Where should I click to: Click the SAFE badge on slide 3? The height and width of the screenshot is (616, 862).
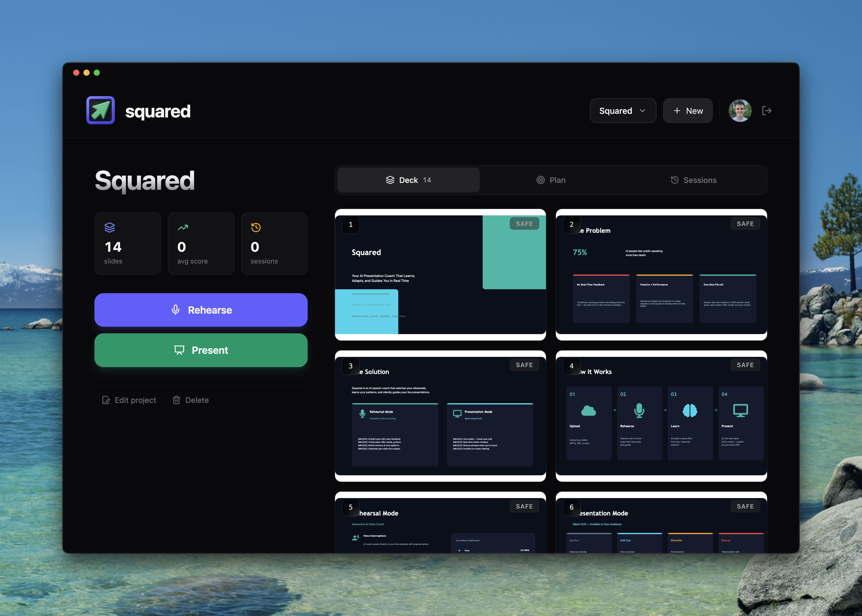tap(524, 365)
